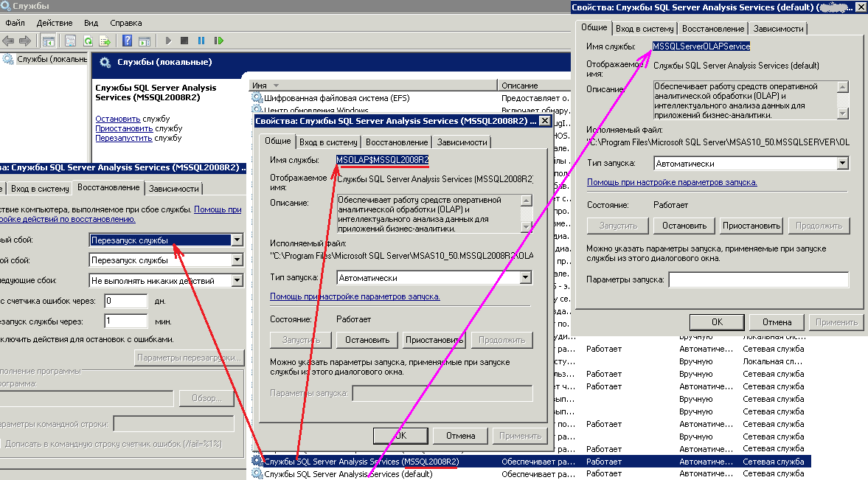
Task: Click Приостановить button in the (default) properties dialog
Action: (x=751, y=226)
